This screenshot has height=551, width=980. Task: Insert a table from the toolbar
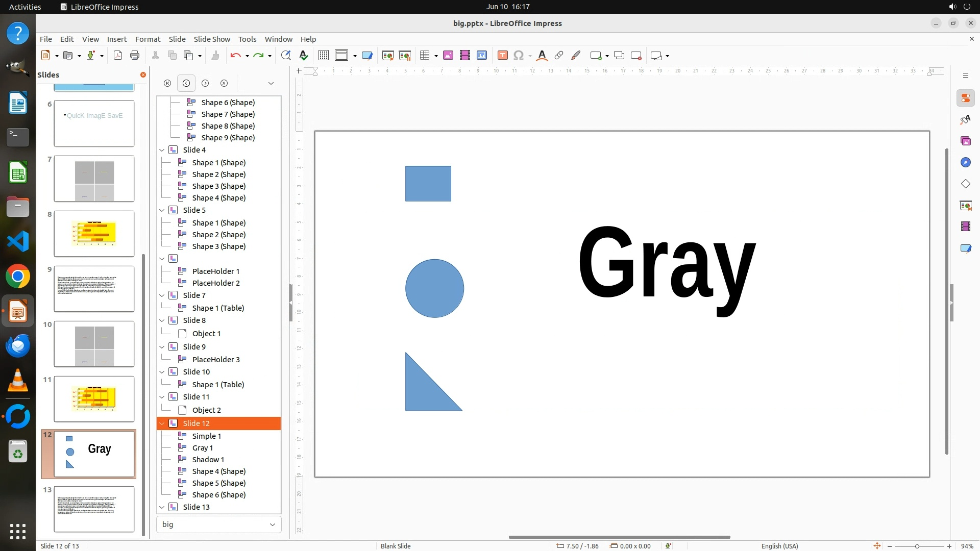tap(424, 56)
